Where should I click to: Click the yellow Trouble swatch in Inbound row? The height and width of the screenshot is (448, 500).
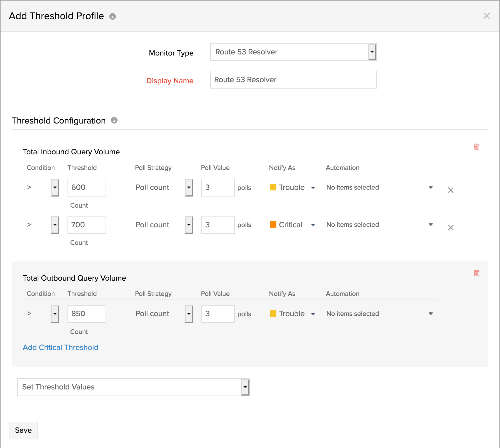[x=273, y=187]
